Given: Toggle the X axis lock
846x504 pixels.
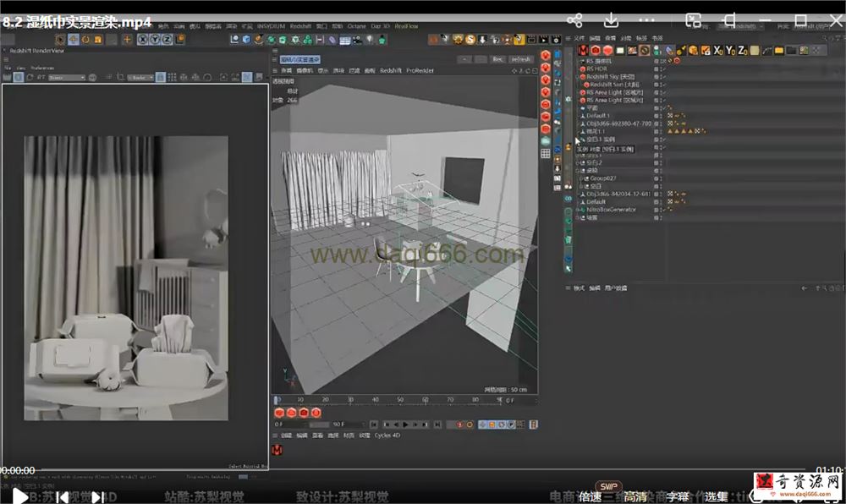Looking at the screenshot, I should pos(142,40).
